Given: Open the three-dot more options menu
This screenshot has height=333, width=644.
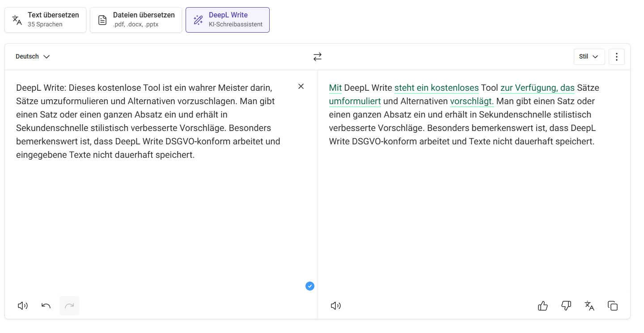Looking at the screenshot, I should [617, 57].
